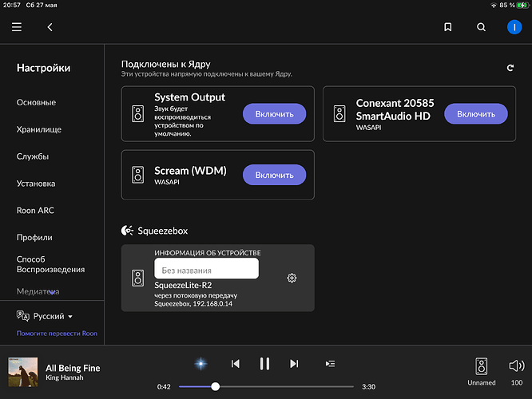Click the Настройки heading
Image resolution: width=532 pixels, height=399 pixels.
click(x=43, y=68)
